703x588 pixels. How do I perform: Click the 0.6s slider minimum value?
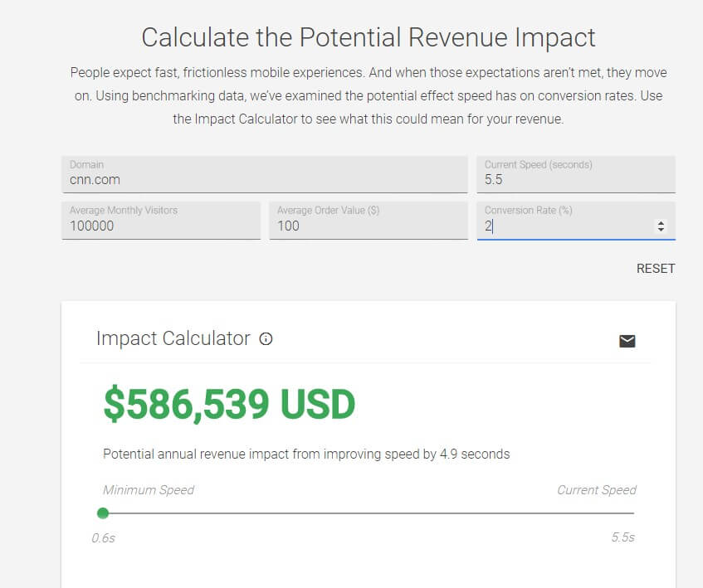tap(103, 537)
